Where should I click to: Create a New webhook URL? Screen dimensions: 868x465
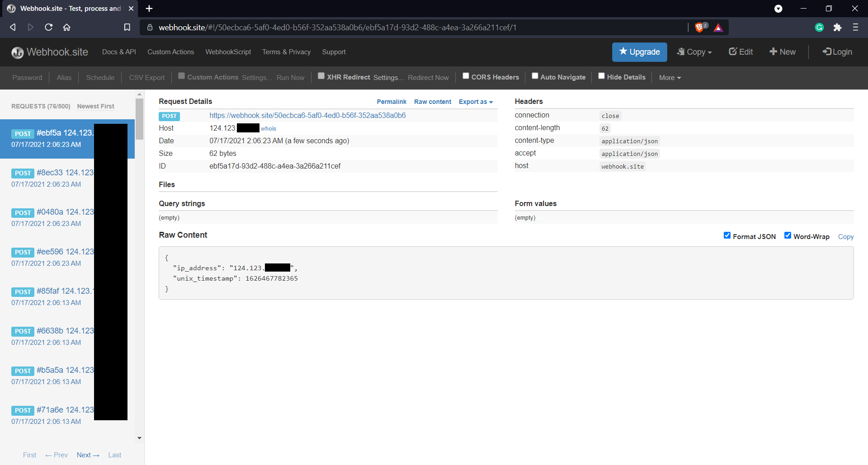[783, 52]
